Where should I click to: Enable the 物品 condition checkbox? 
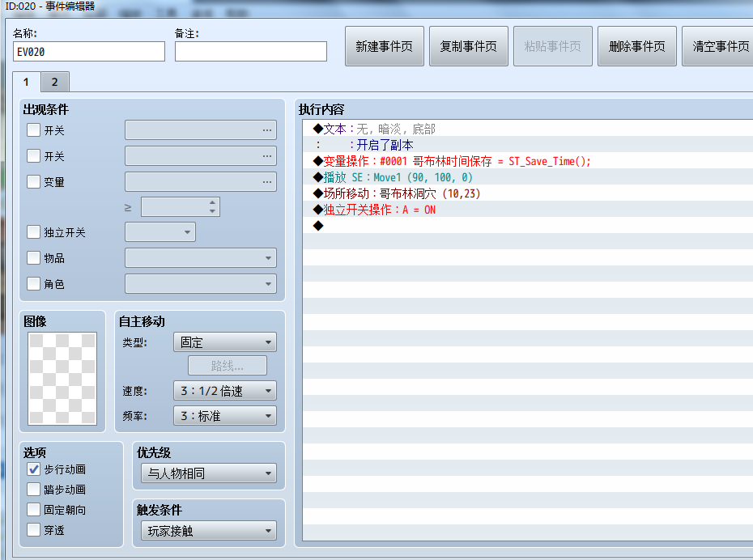pos(34,258)
